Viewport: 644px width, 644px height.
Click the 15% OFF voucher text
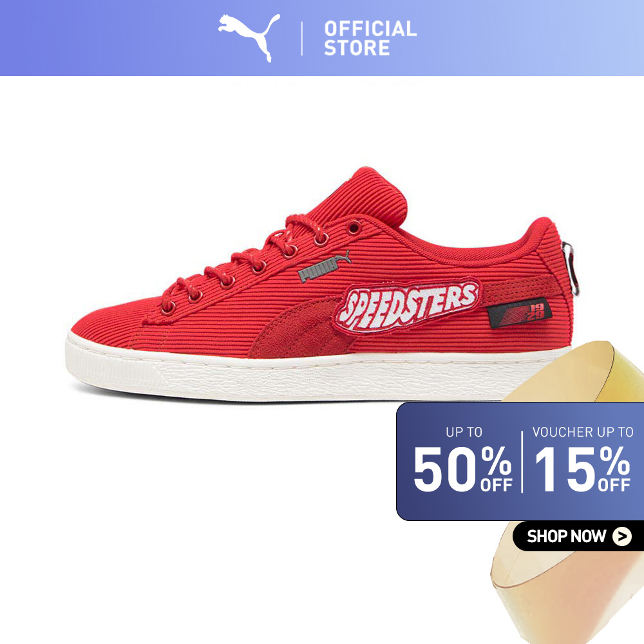click(x=582, y=469)
